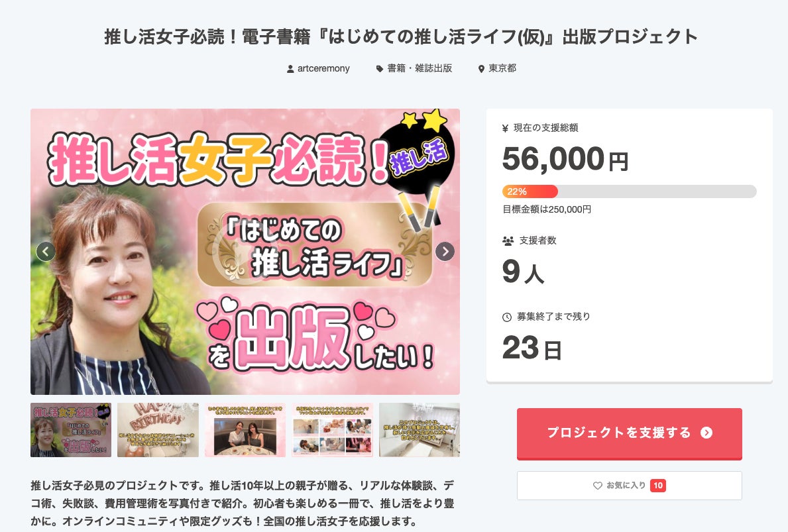Open the 東京都 location link
The height and width of the screenshot is (532, 788).
[502, 68]
